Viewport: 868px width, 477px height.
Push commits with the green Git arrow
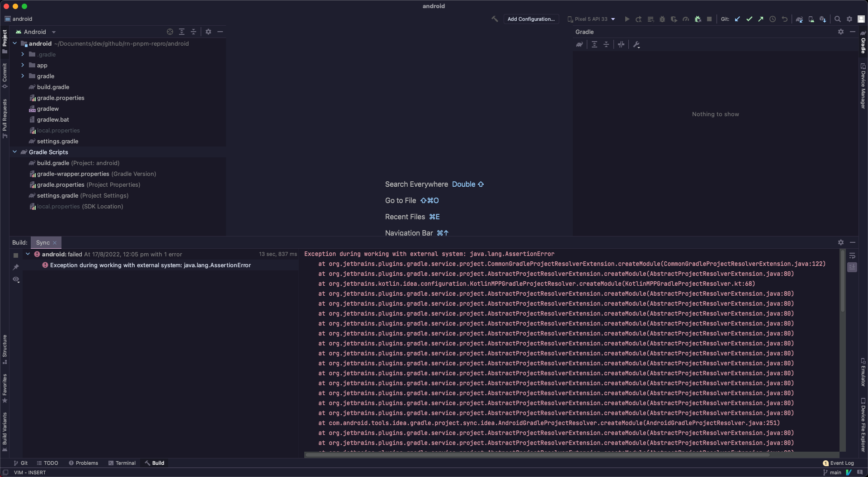760,19
